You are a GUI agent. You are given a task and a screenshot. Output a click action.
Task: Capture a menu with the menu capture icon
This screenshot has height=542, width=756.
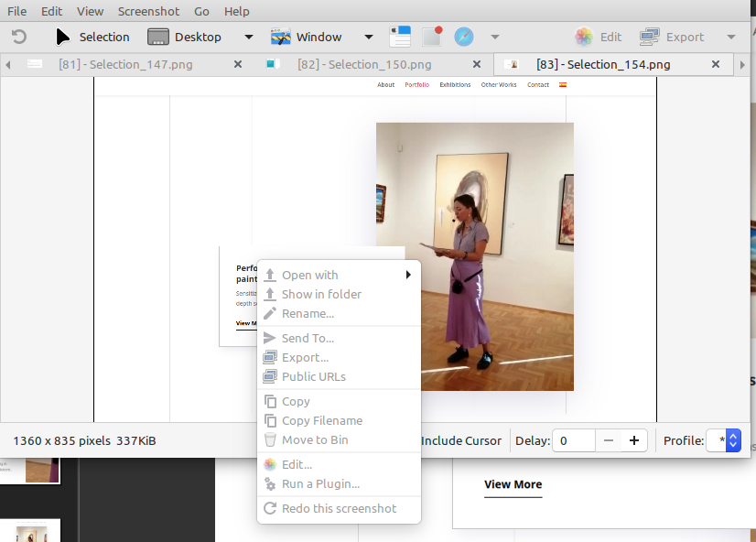coord(400,36)
